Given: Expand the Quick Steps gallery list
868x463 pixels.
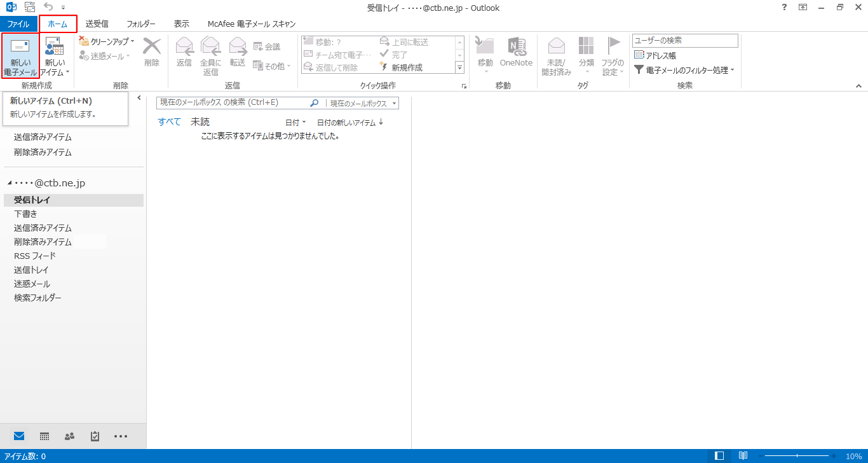Looking at the screenshot, I should (x=460, y=67).
